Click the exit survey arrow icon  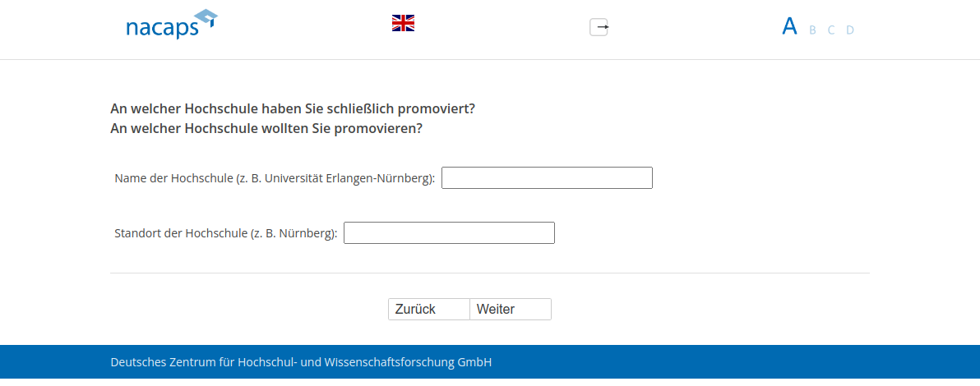tap(599, 27)
